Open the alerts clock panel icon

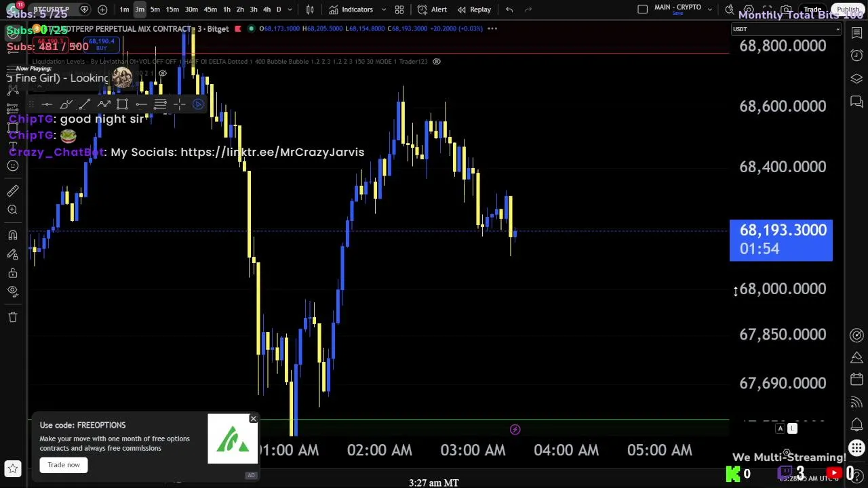(x=856, y=56)
